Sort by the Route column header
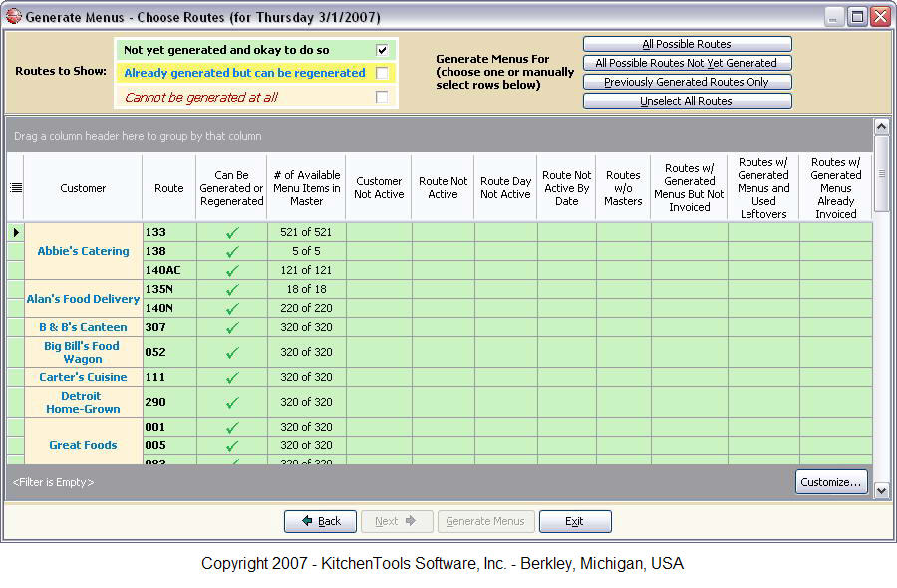Viewport: 897px width, 588px height. (x=169, y=188)
